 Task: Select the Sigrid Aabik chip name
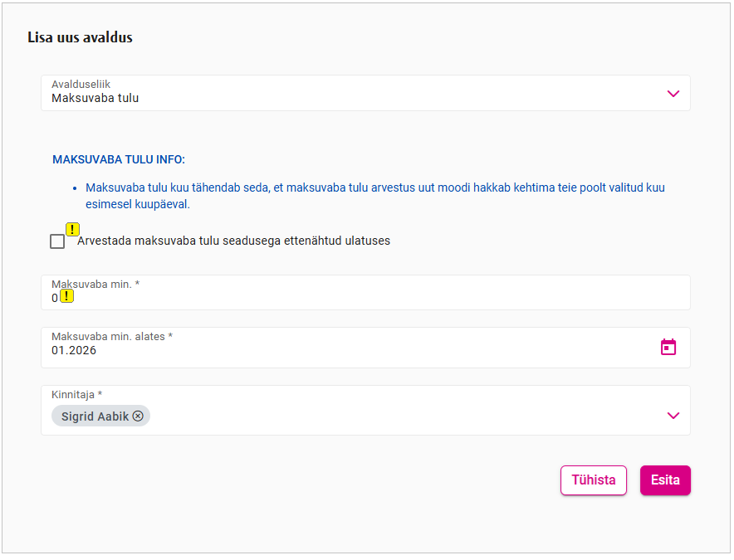click(x=95, y=416)
